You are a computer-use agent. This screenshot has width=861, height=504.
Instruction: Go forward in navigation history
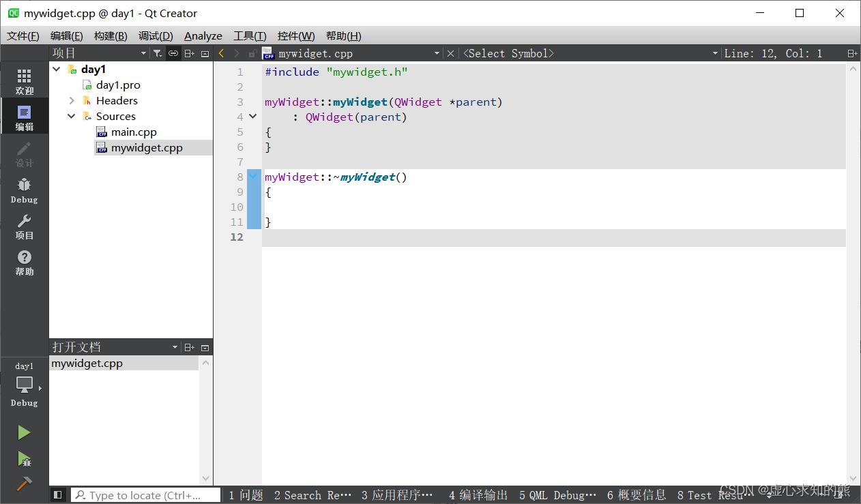click(237, 53)
